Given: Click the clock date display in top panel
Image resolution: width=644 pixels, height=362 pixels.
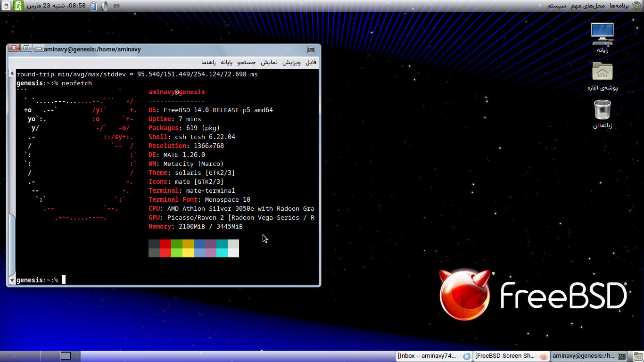Looking at the screenshot, I should [x=56, y=6].
